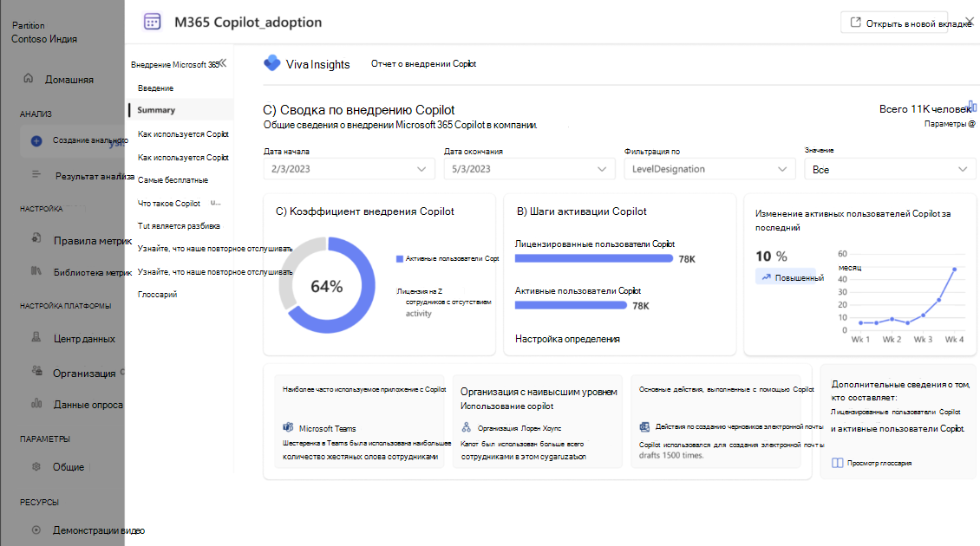Click the Viva Insights logo
Image resolution: width=980 pixels, height=546 pixels.
[x=271, y=62]
